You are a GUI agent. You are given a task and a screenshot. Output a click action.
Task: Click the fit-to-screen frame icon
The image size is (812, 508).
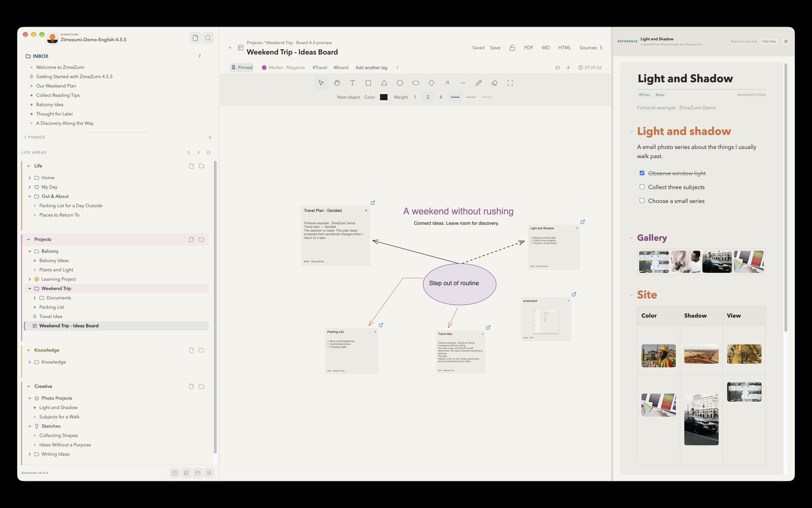tap(510, 83)
